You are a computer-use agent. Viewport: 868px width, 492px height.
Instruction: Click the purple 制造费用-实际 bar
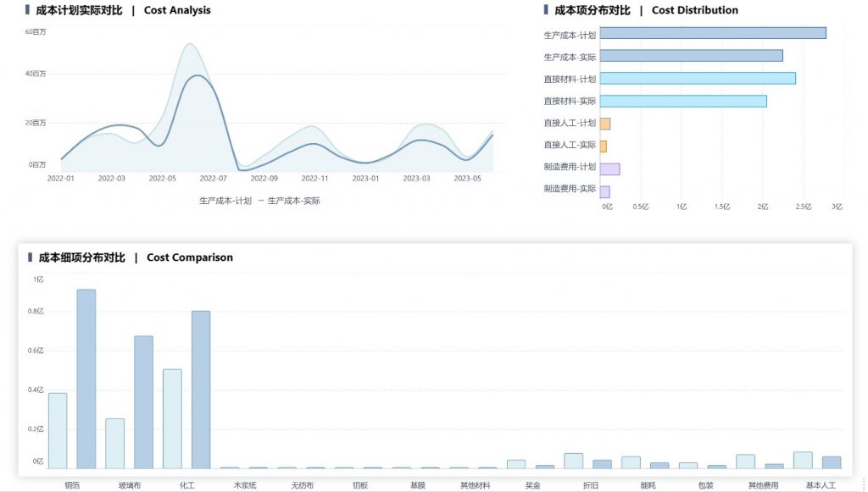click(x=604, y=191)
